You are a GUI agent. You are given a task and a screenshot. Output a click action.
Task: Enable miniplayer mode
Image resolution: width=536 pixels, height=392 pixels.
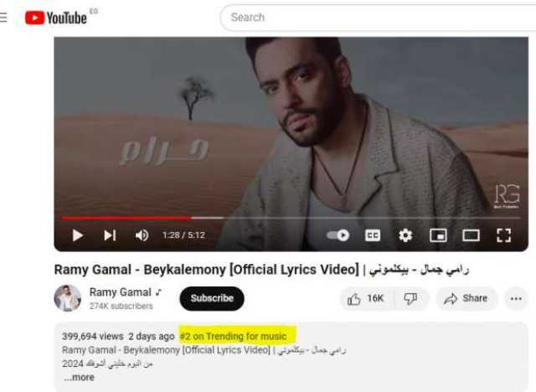pos(438,235)
